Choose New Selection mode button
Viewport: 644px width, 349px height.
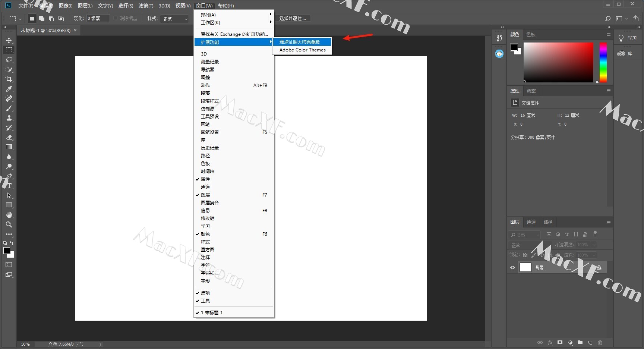(x=32, y=19)
